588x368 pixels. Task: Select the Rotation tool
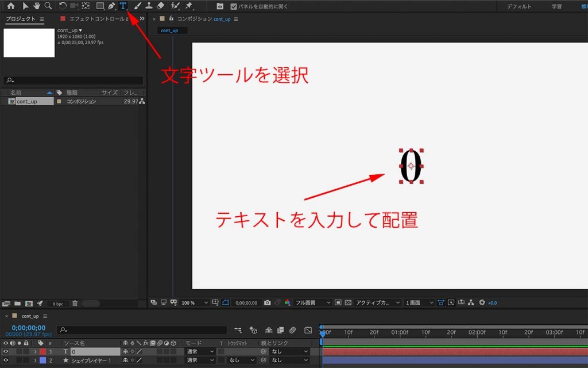[x=63, y=6]
